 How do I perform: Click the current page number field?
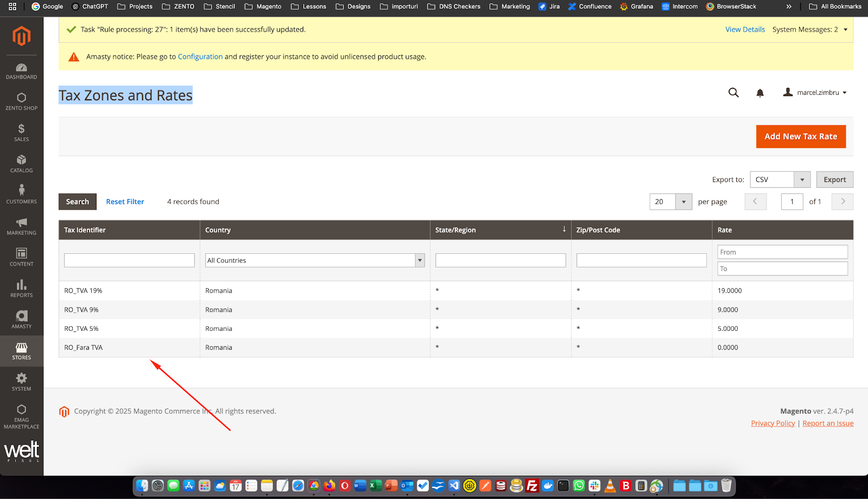click(792, 202)
